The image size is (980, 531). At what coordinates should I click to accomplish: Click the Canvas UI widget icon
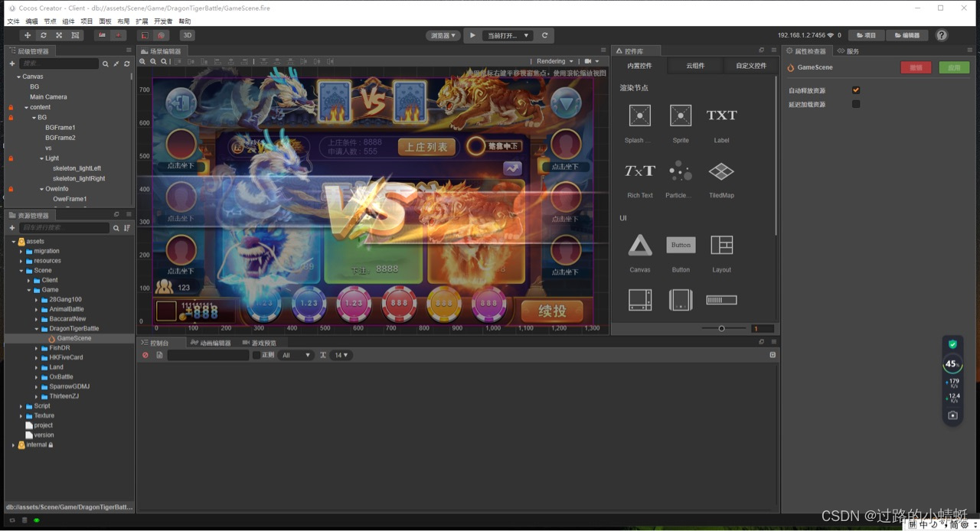pyautogui.click(x=639, y=246)
